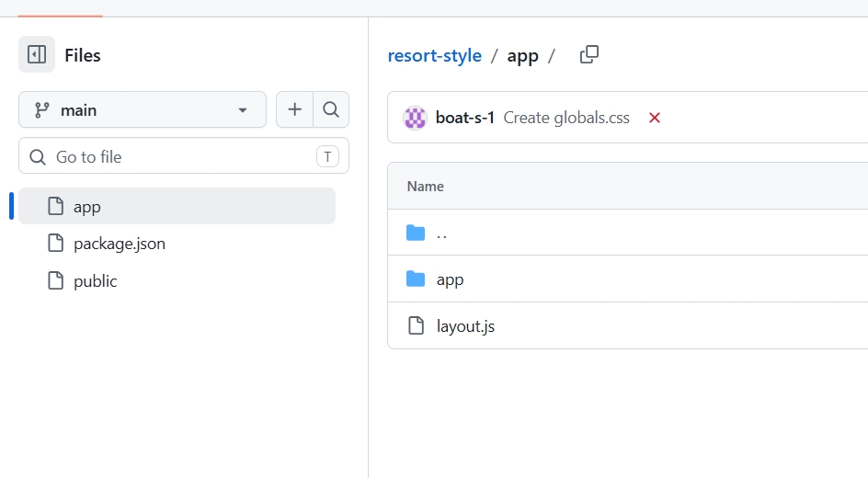Open the app folder in the listing
This screenshot has width=868, height=478.
point(450,279)
